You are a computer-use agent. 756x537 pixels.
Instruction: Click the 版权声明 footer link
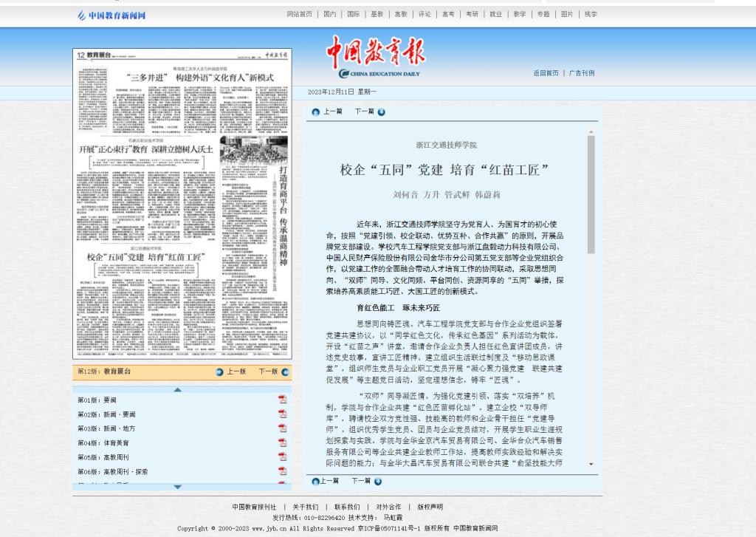(x=430, y=507)
